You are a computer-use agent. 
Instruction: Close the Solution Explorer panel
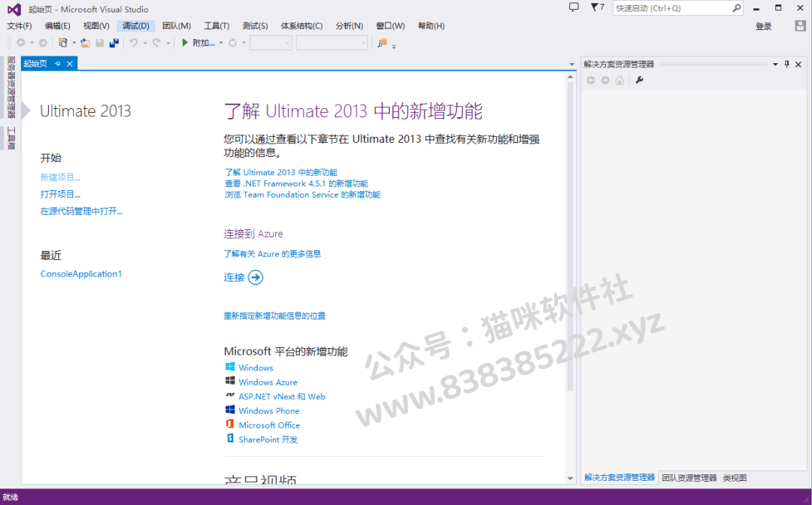click(x=798, y=64)
